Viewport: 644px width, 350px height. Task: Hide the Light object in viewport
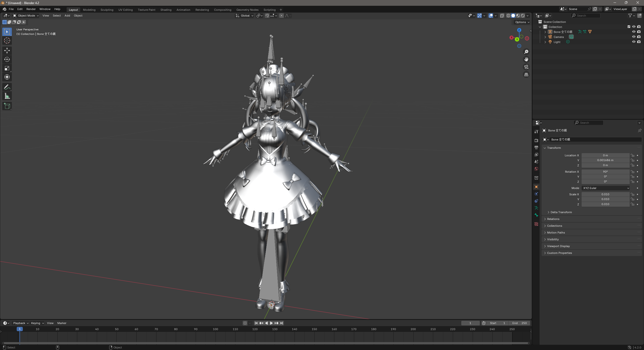click(x=634, y=42)
